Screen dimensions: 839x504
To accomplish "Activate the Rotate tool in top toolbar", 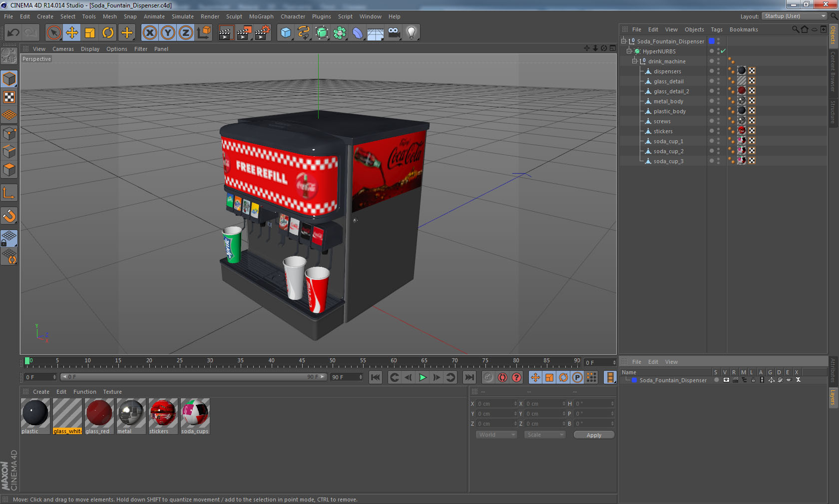I will click(108, 33).
